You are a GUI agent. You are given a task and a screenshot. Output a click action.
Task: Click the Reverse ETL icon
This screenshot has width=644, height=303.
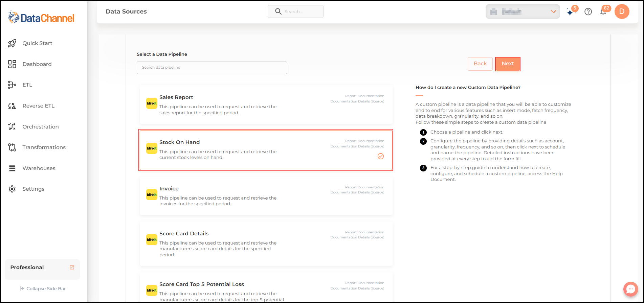coord(12,106)
